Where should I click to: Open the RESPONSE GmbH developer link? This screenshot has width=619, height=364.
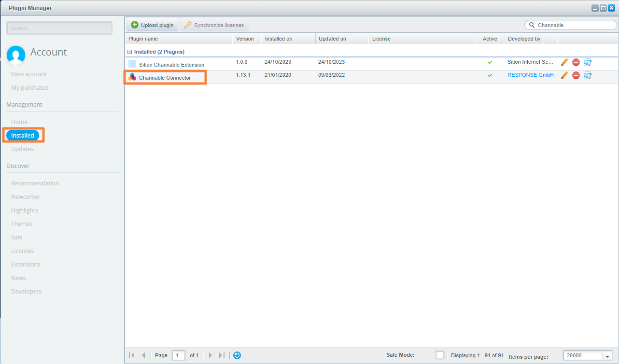[530, 75]
